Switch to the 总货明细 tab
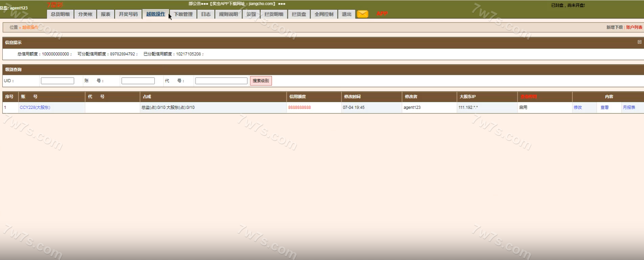The width and height of the screenshot is (644, 260). pyautogui.click(x=60, y=14)
